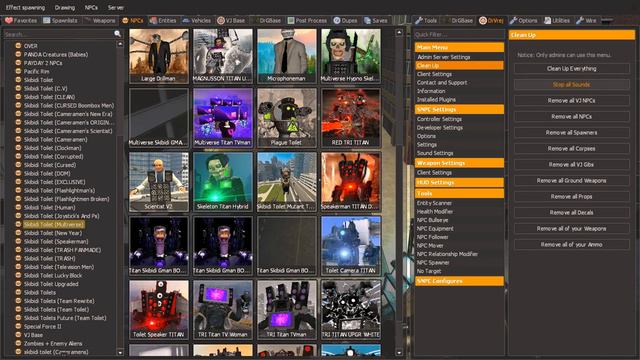Viewport: 640px width, 360px height.
Task: Collapse the Tools category header
Action: [459, 193]
